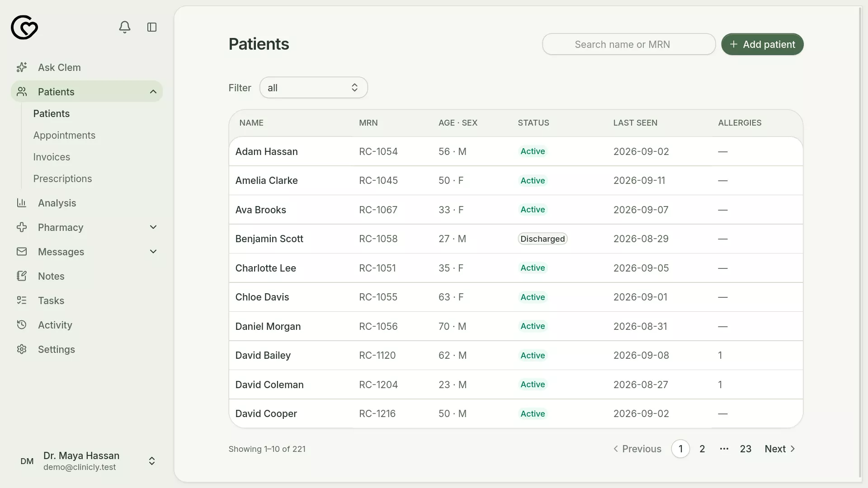868x488 pixels.
Task: Open the Benjamin Scott patient row
Action: 516,239
